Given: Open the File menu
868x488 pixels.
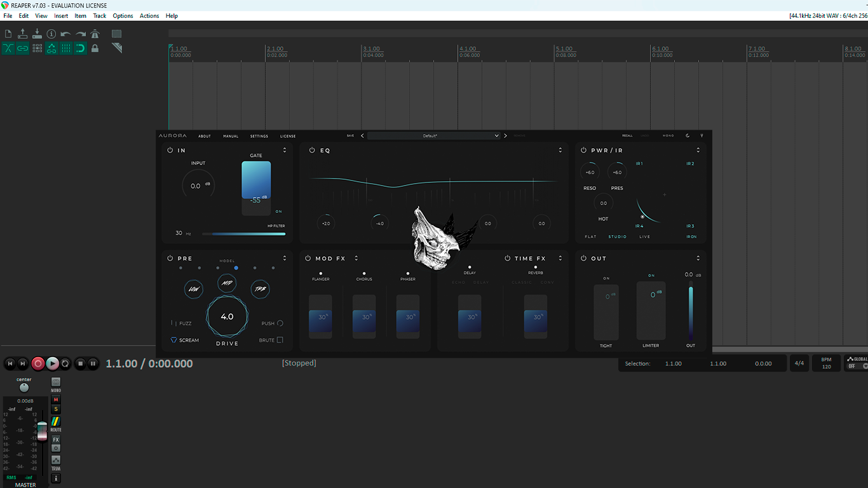Looking at the screenshot, I should point(8,16).
